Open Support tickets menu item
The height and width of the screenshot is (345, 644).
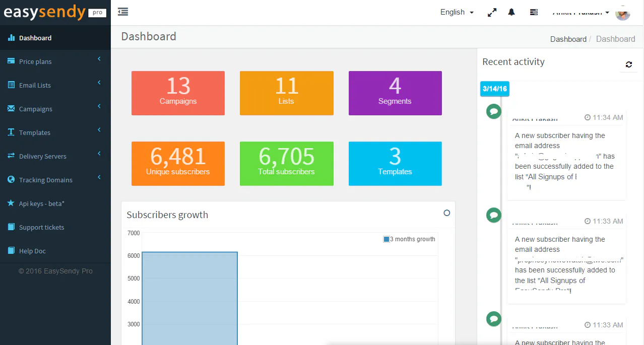click(x=55, y=227)
